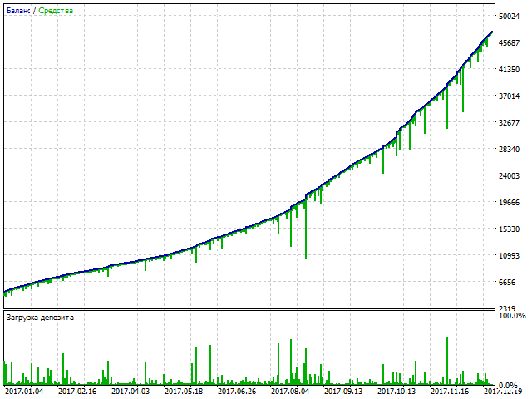Image resolution: width=532 pixels, height=399 pixels.
Task: Click the 37014 axis value
Action: pos(509,96)
